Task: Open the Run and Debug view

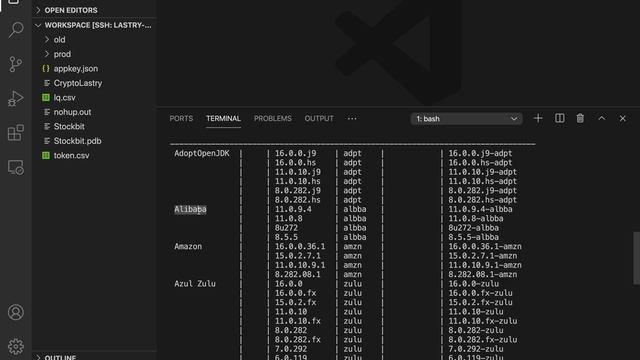Action: pyautogui.click(x=16, y=98)
